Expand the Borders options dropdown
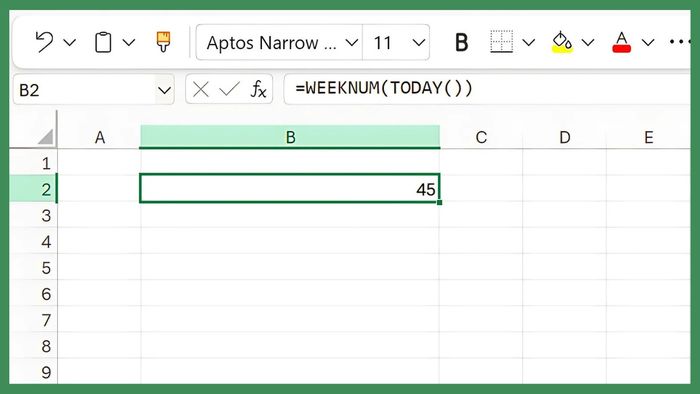 [529, 42]
